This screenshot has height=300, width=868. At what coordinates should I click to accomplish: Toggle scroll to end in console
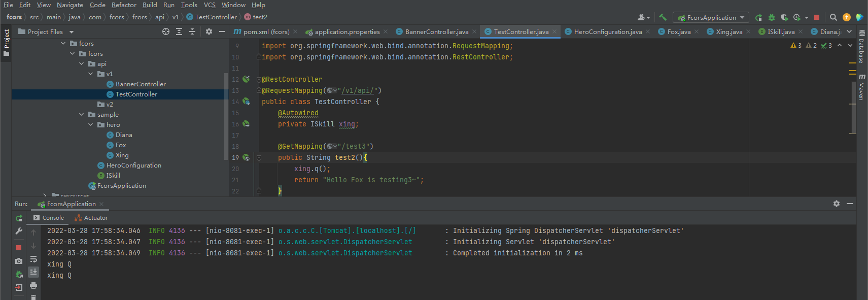pos(33,272)
